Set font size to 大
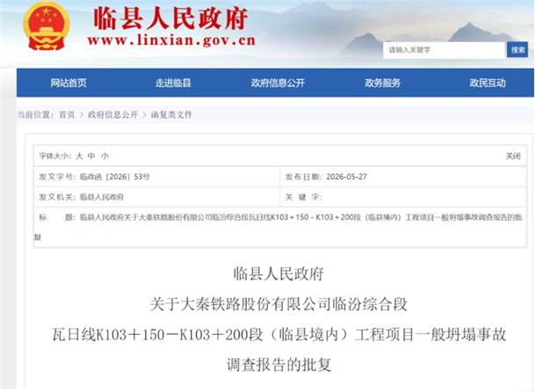This screenshot has width=536, height=392. (79, 156)
